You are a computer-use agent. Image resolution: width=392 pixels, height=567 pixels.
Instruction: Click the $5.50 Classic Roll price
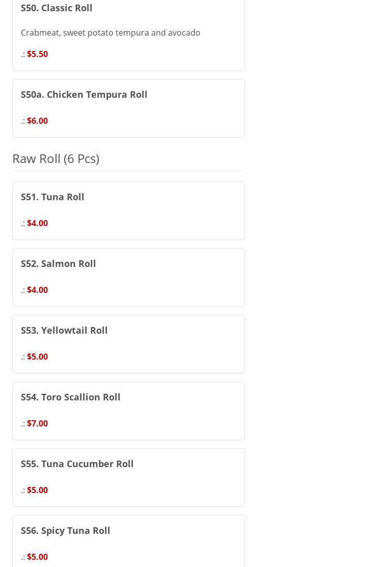coord(37,54)
